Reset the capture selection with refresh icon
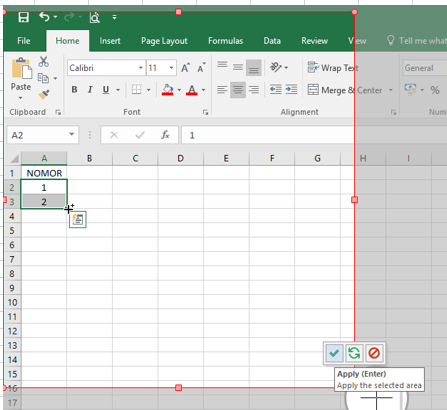447x410 pixels. pos(354,353)
